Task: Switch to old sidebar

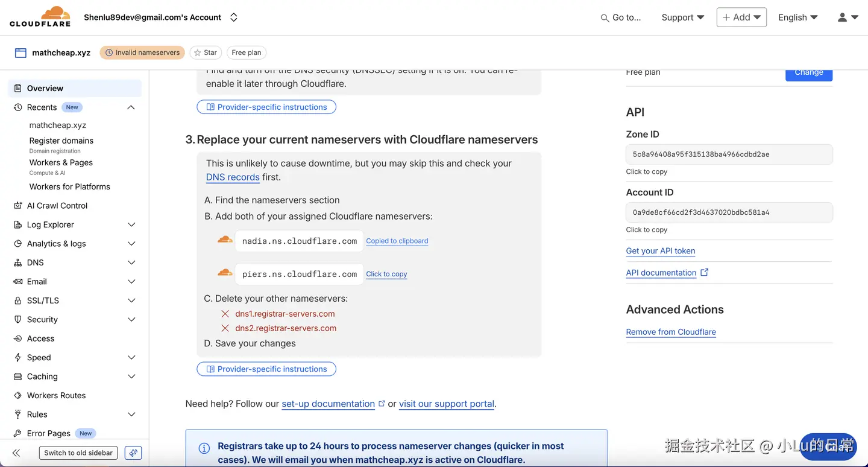Action: point(78,453)
